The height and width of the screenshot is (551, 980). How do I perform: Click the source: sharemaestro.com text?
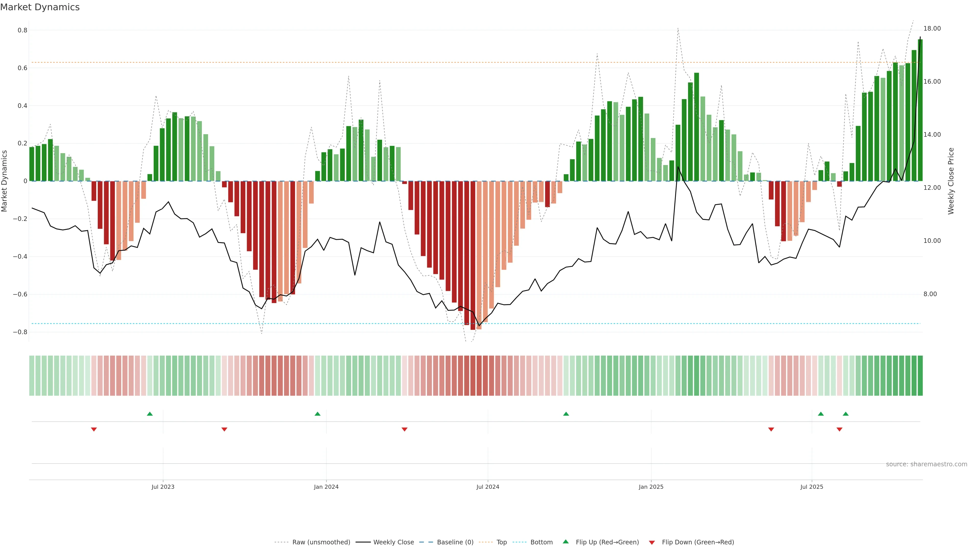(926, 464)
